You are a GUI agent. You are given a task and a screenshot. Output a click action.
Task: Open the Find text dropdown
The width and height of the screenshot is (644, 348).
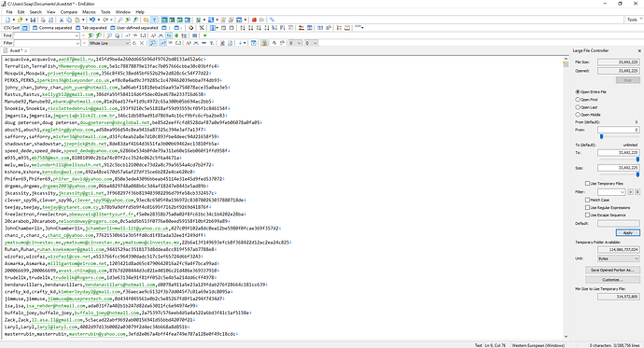[x=77, y=35]
